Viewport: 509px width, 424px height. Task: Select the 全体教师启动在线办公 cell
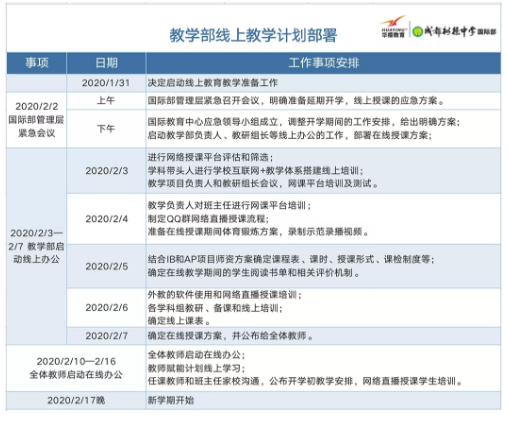[x=76, y=368]
